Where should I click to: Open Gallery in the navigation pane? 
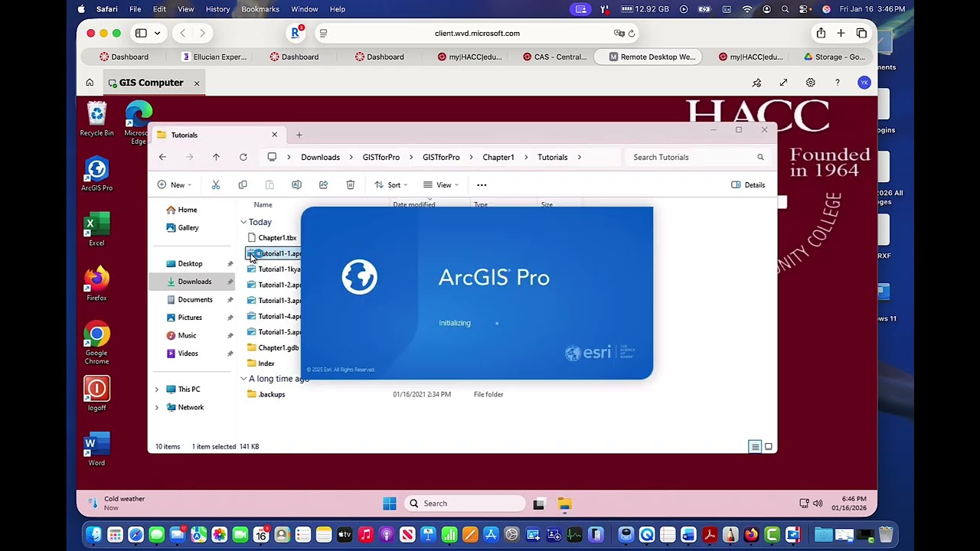point(188,228)
